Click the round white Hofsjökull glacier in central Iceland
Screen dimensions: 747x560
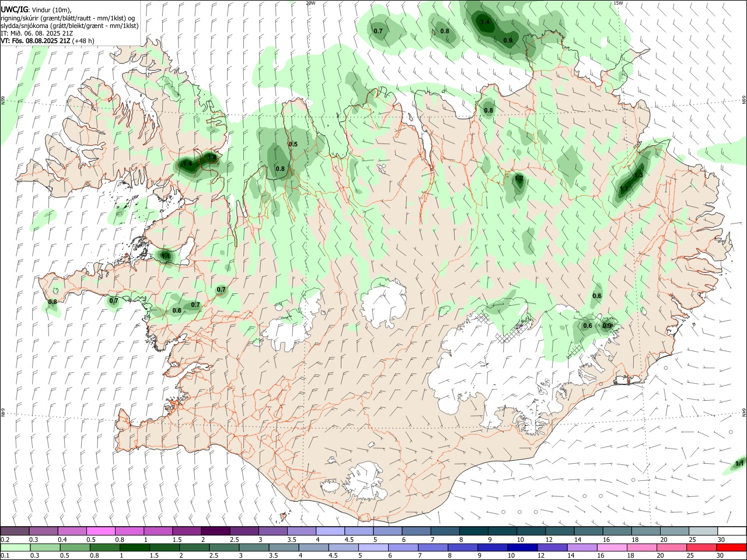(x=383, y=303)
